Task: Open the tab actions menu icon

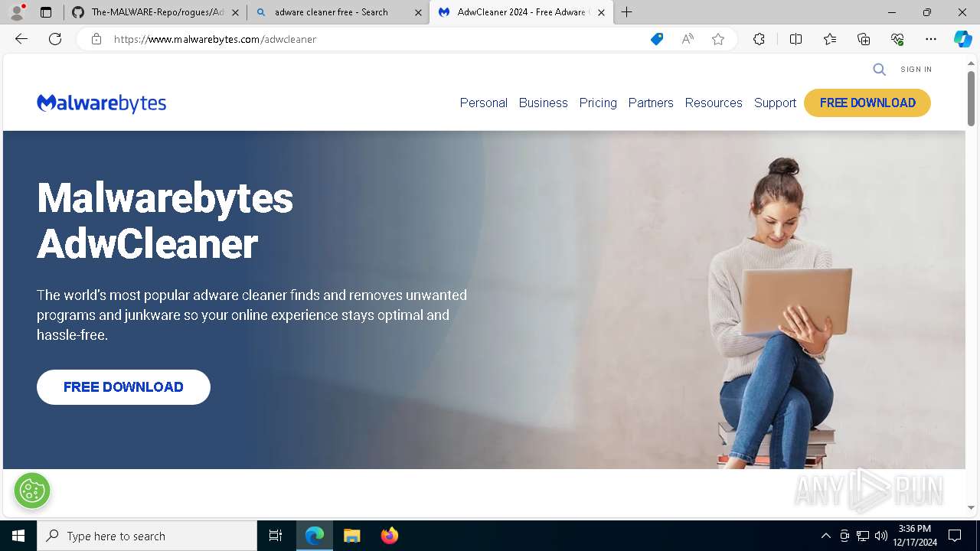Action: click(46, 12)
